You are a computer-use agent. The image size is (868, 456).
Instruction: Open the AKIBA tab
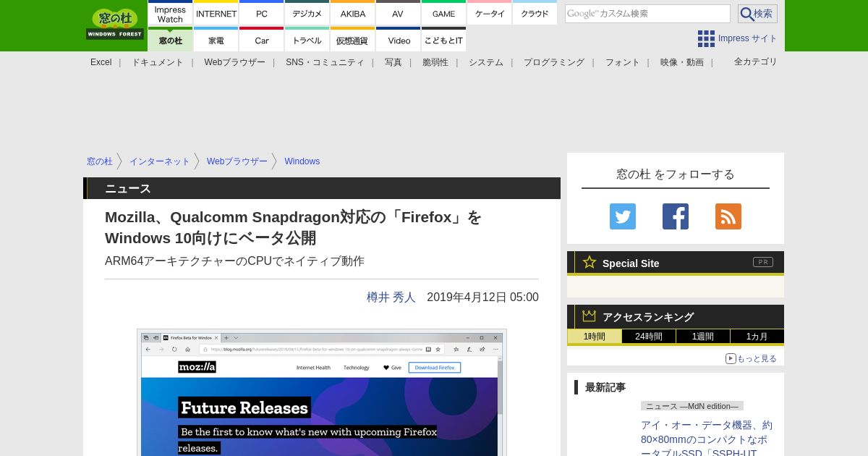tap(353, 13)
